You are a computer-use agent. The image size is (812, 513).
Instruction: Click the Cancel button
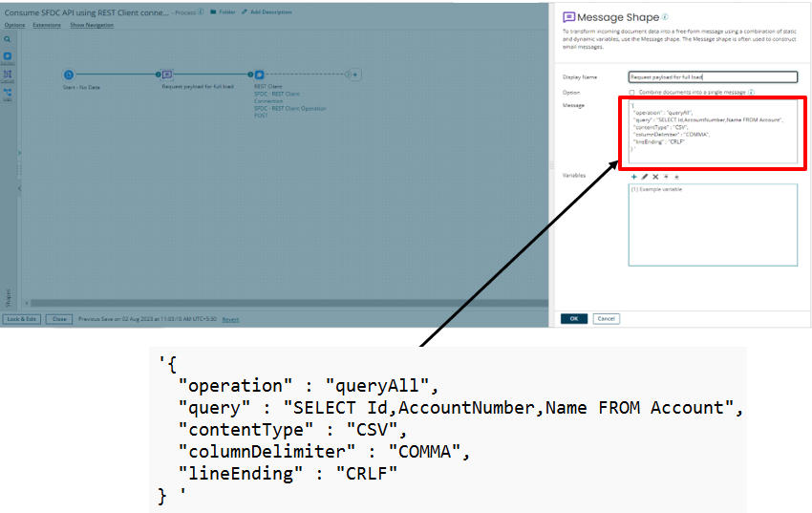point(606,318)
